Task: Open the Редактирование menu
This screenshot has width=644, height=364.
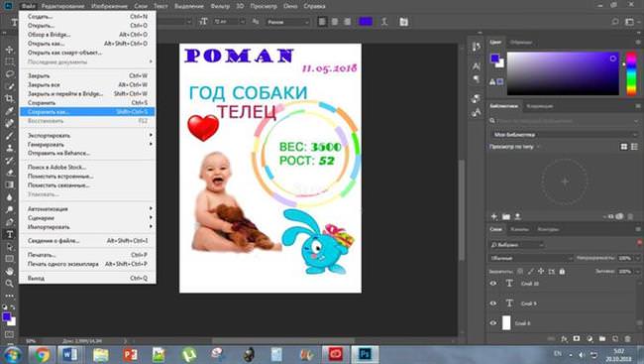Action: coord(62,6)
